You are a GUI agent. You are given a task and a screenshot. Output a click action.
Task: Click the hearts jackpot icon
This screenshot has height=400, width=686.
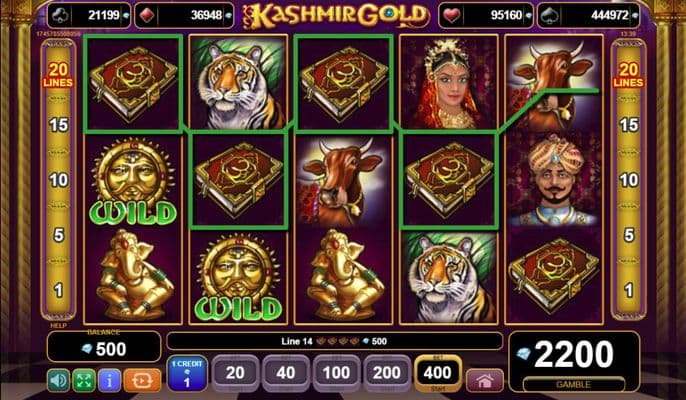point(450,15)
